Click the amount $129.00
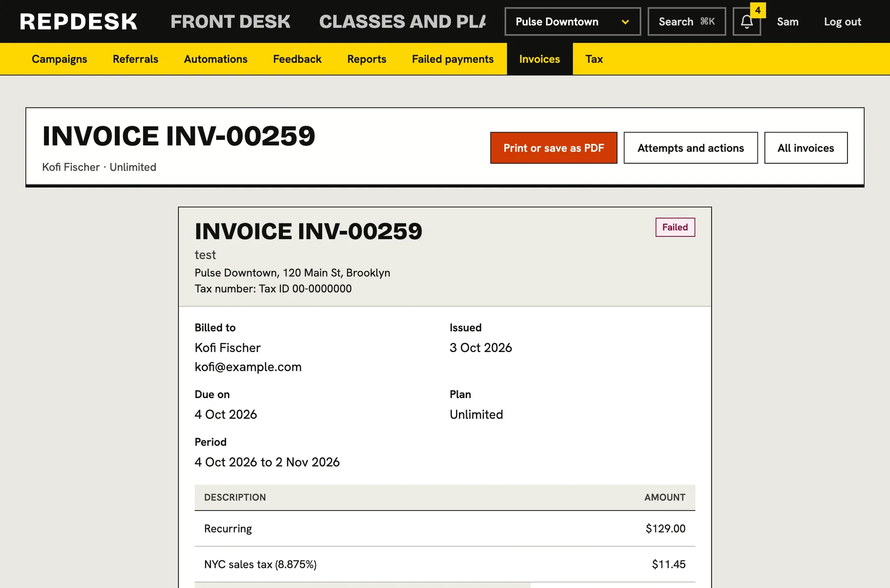 tap(666, 529)
